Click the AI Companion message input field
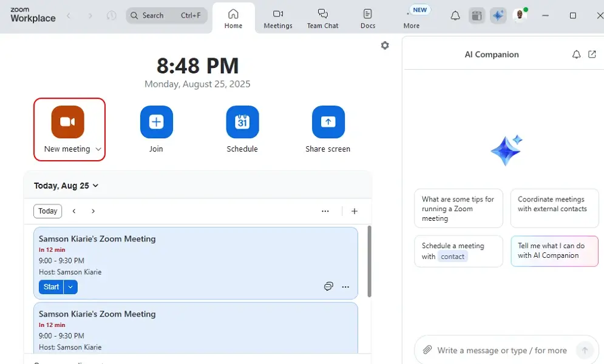604x364 pixels. (501, 350)
